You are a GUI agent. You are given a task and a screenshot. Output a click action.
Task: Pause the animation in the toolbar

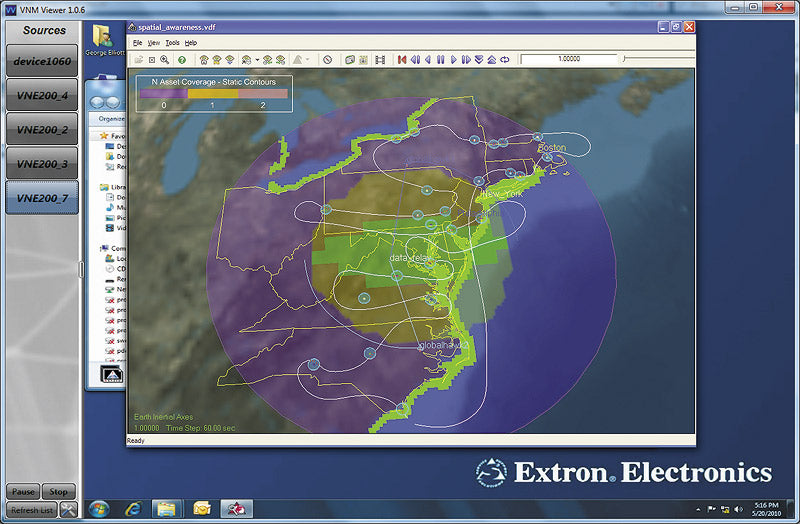441,60
